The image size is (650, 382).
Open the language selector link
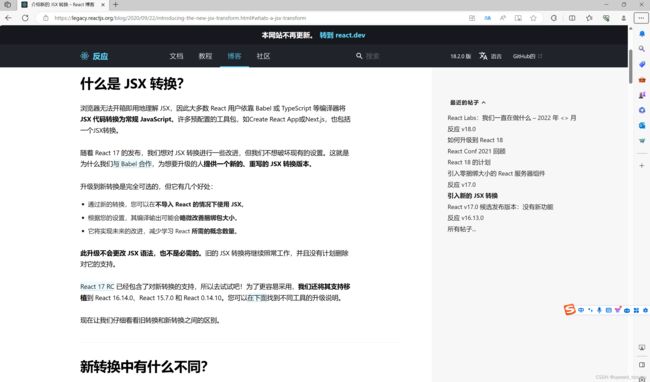pos(490,56)
